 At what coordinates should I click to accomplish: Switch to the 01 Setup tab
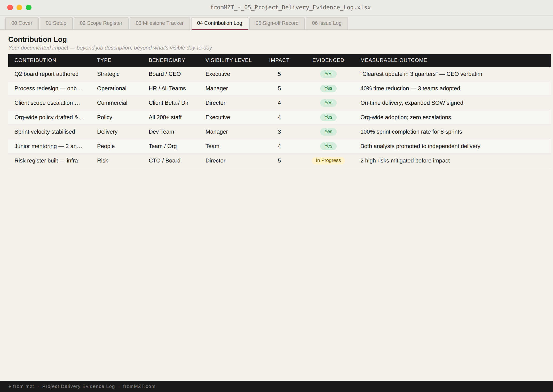click(56, 23)
